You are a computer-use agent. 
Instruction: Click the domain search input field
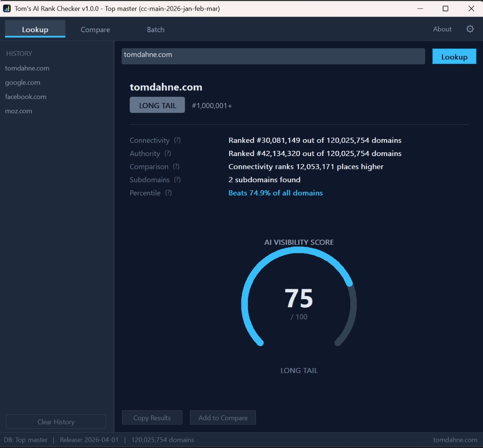click(x=273, y=56)
